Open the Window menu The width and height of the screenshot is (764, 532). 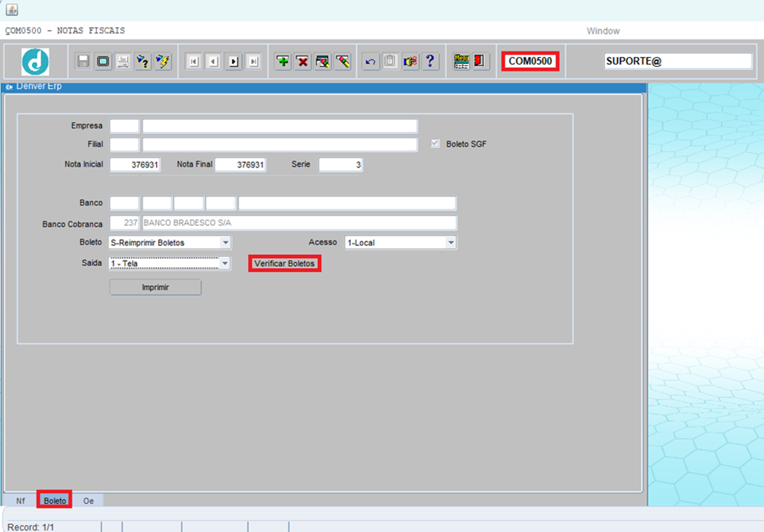pyautogui.click(x=603, y=31)
